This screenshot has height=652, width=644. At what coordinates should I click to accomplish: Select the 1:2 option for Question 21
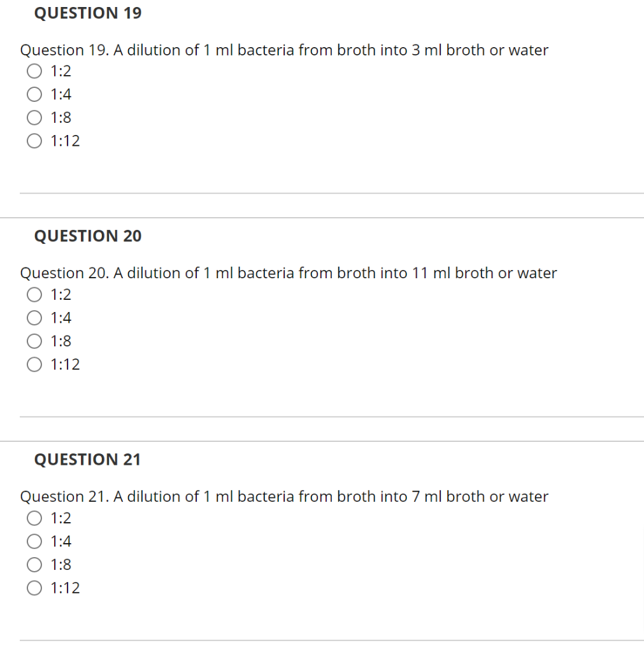[x=34, y=518]
